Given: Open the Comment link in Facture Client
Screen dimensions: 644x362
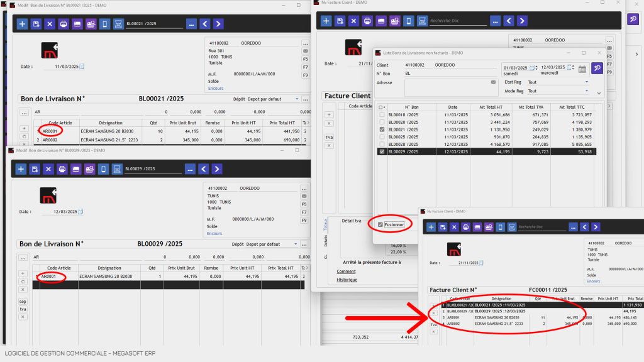Looking at the screenshot, I should tap(347, 271).
